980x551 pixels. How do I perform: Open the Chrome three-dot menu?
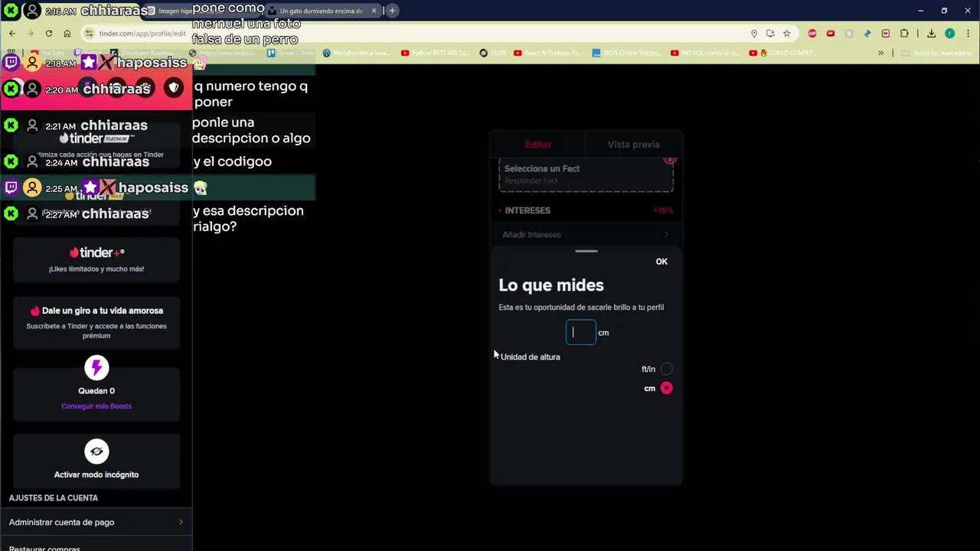tap(968, 34)
